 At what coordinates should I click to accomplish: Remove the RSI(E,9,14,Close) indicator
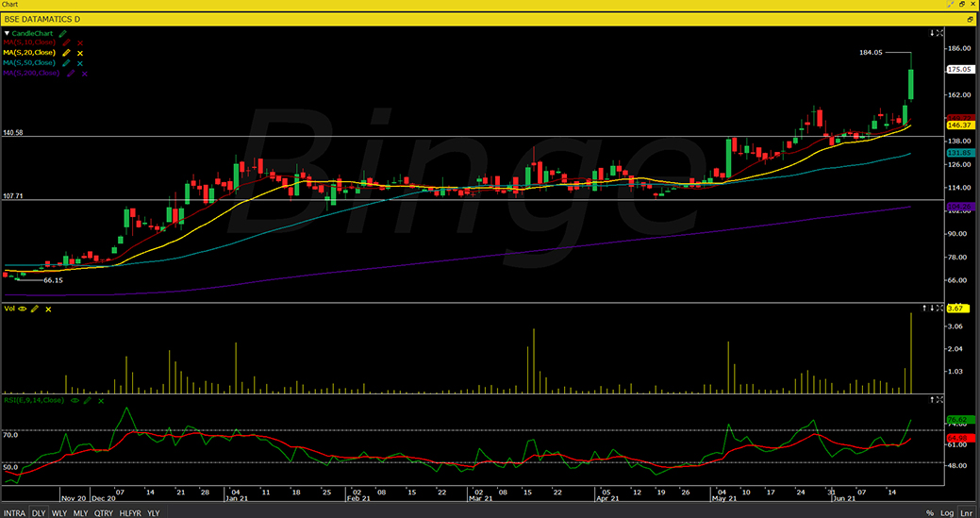click(101, 400)
